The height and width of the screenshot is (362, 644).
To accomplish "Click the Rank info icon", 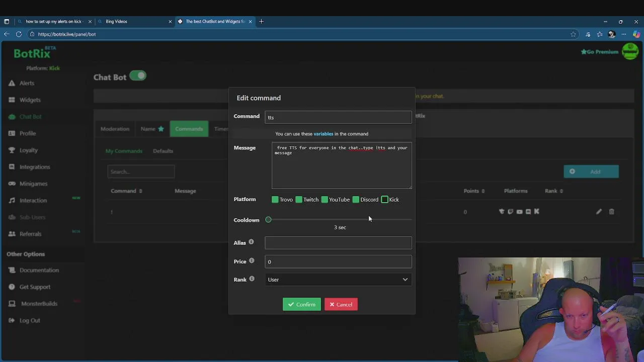I will pos(252,279).
